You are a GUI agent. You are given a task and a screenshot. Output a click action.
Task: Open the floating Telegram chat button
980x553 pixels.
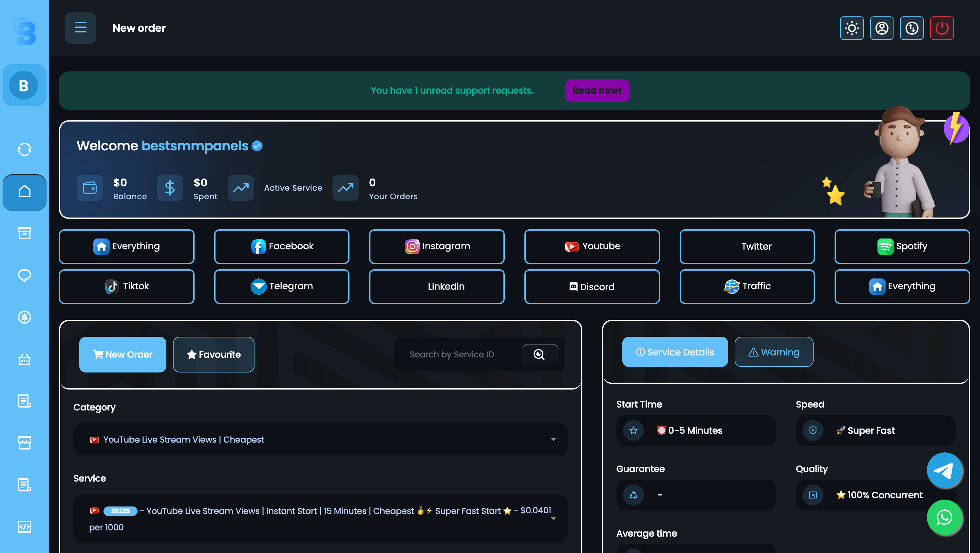pyautogui.click(x=944, y=470)
